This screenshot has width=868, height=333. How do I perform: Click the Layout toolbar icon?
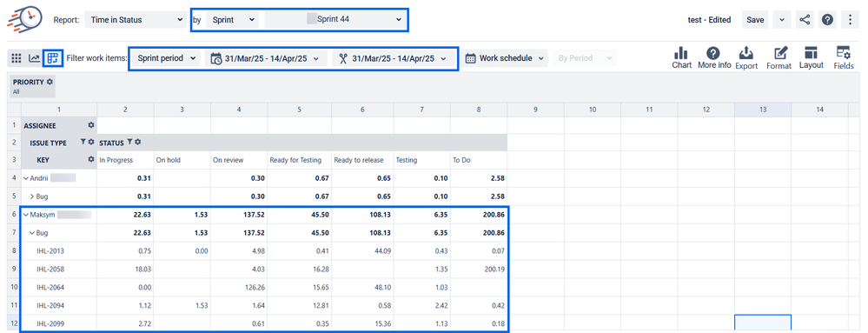click(811, 58)
